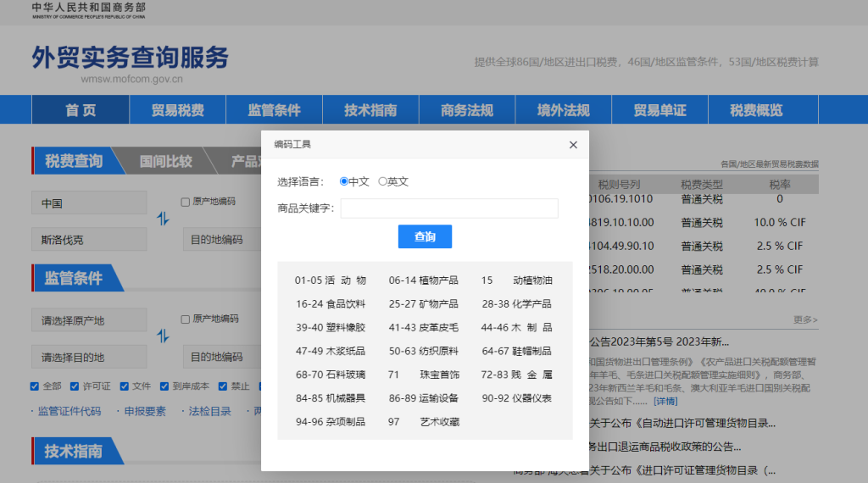868x483 pixels.
Task: Choose category 47-49 木浆纸品
Action: [331, 351]
